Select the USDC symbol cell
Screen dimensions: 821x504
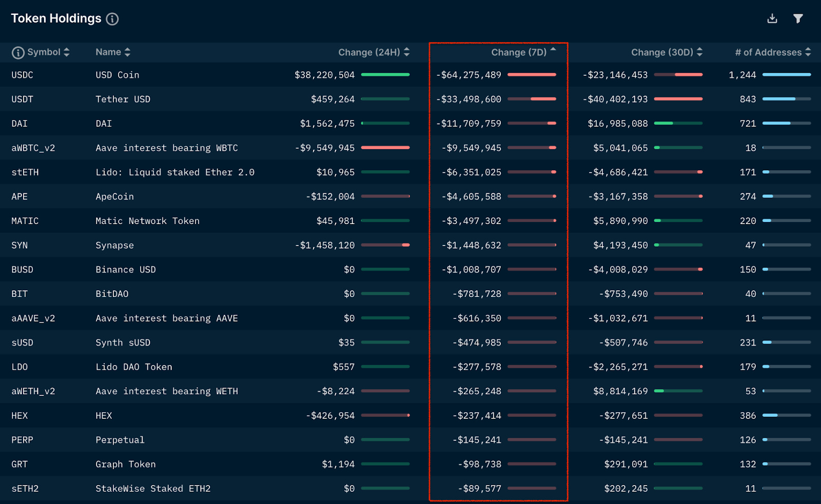pos(22,75)
